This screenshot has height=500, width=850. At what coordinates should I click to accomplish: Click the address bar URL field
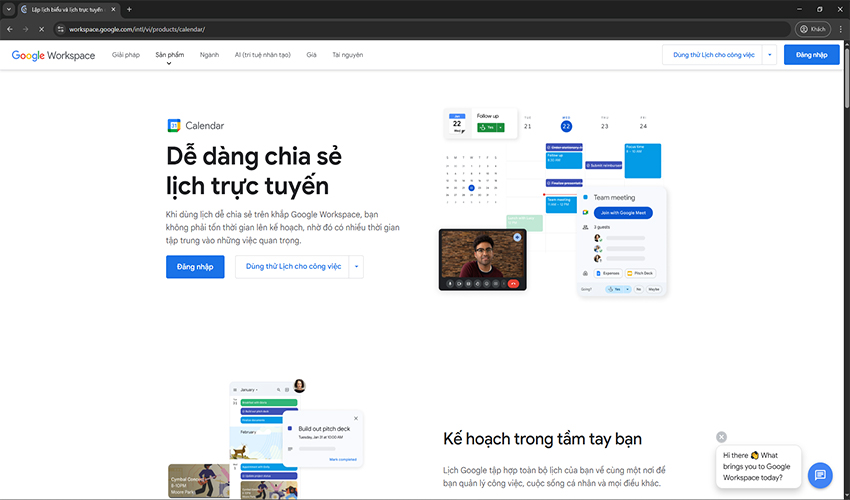point(423,29)
